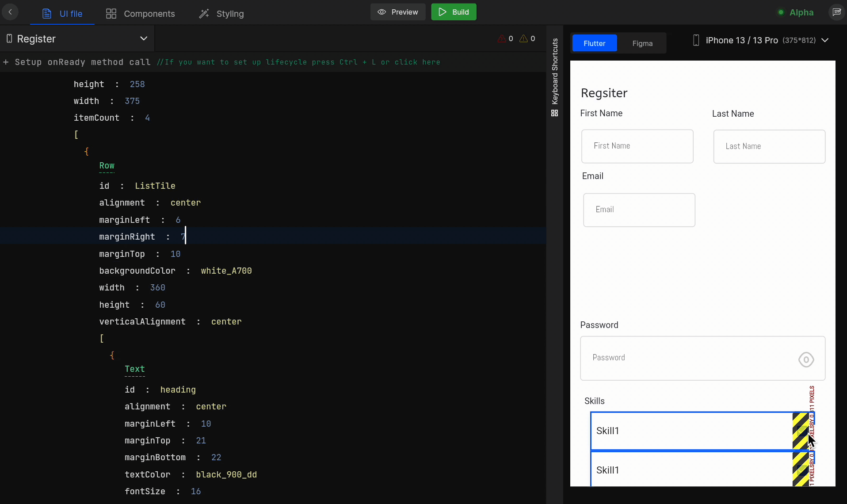Click the First Name input field
The width and height of the screenshot is (847, 504).
click(x=637, y=146)
